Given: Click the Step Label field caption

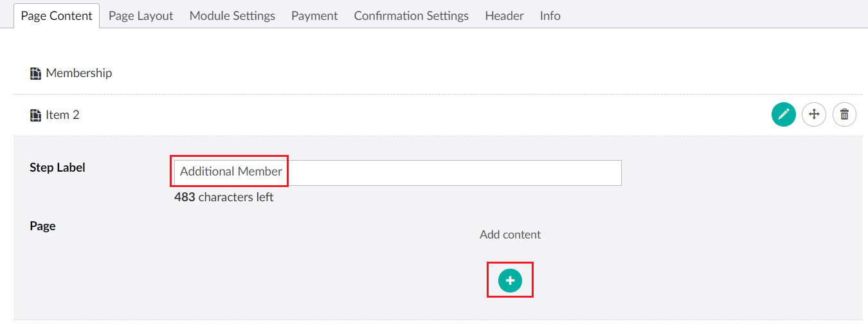Looking at the screenshot, I should tap(57, 168).
